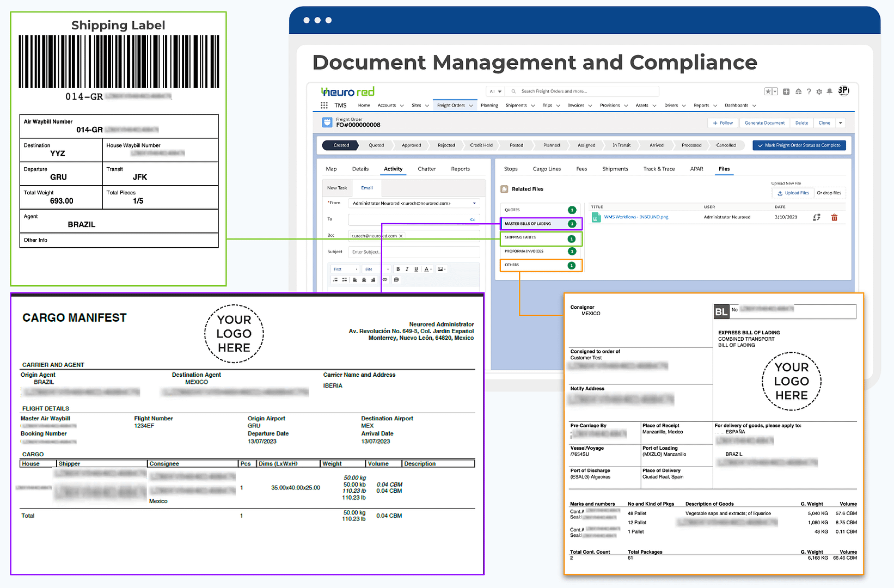Click the Delete record button
This screenshot has width=894, height=588.
coord(801,123)
